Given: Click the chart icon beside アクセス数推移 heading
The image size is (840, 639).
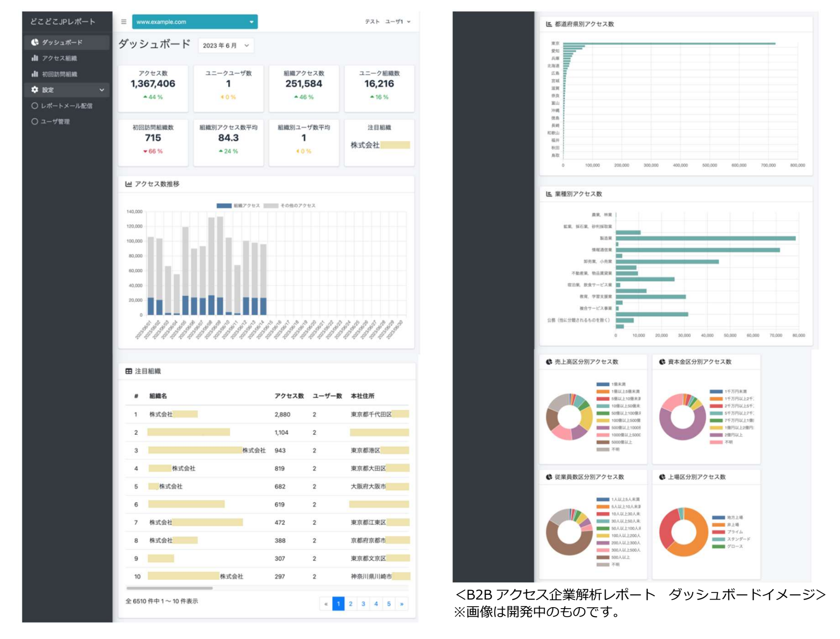Looking at the screenshot, I should pos(128,184).
